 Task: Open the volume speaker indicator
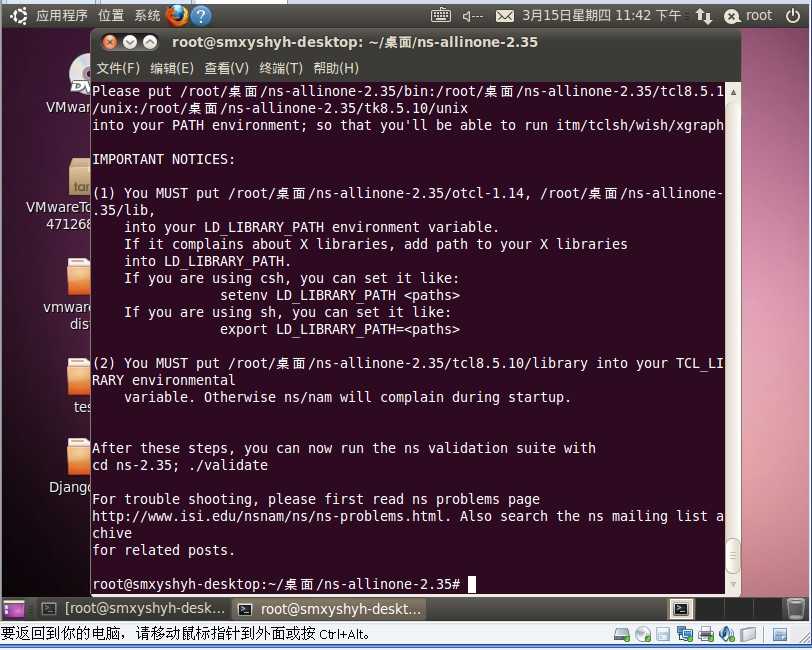(x=472, y=16)
